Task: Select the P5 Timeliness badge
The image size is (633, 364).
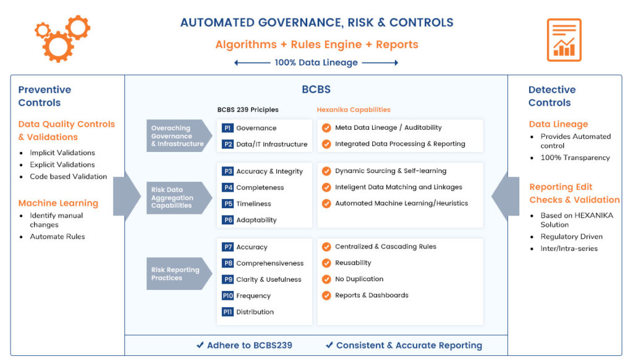Action: (x=227, y=204)
